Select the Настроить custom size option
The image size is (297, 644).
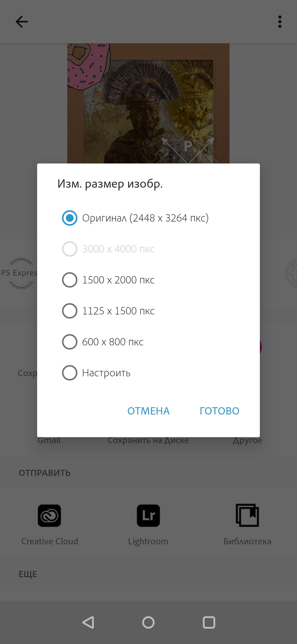click(70, 373)
